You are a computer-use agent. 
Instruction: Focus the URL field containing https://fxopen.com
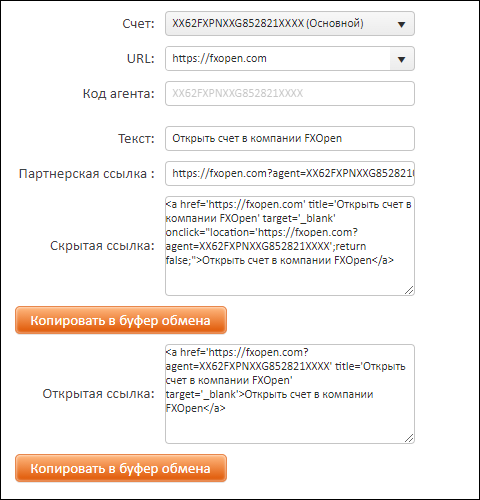[x=277, y=59]
